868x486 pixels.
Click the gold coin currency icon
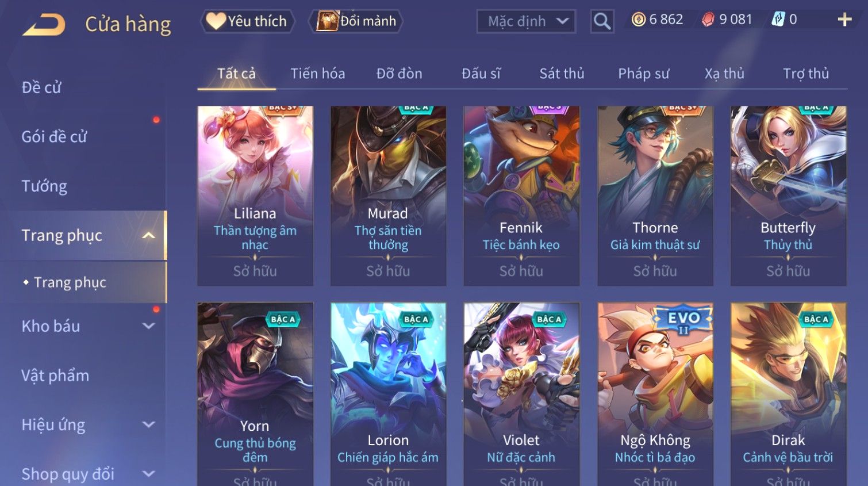coord(639,20)
